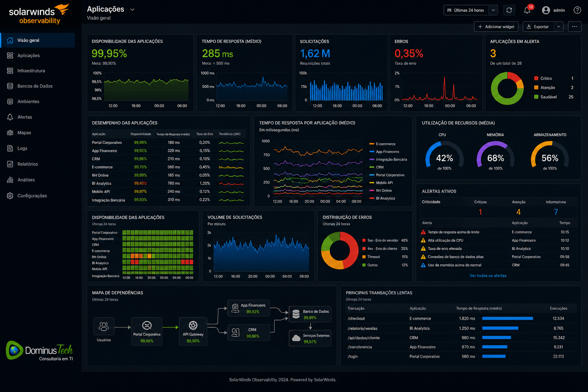Click the Alertas bell icon in sidebar
This screenshot has width=588, height=392.
[x=10, y=117]
